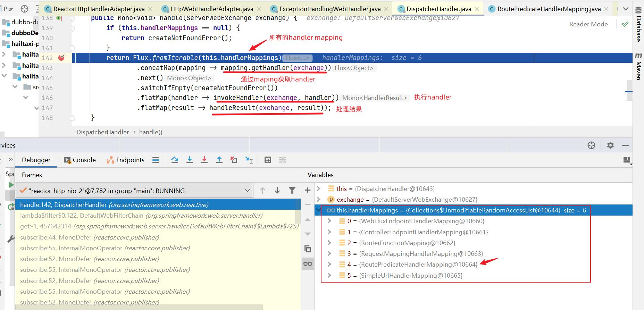Move the watch down with triangle icon
This screenshot has width=644, height=310.
coord(308,234)
